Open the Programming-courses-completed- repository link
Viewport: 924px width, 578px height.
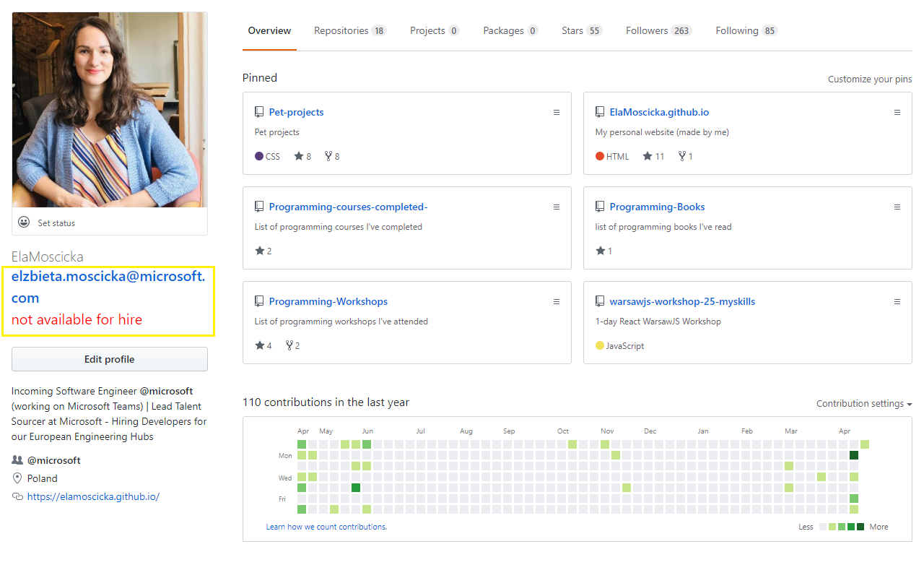(348, 207)
